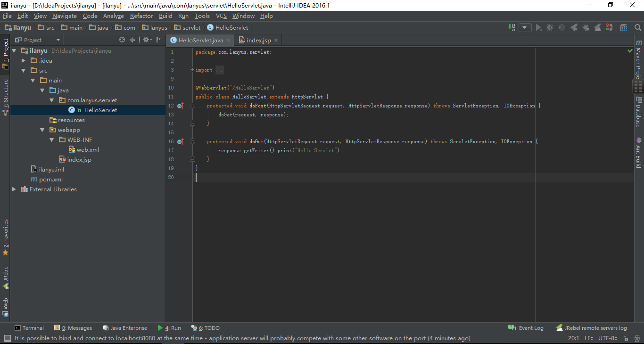The height and width of the screenshot is (344, 644).
Task: Open the run configuration selector dropdown
Action: point(525,28)
